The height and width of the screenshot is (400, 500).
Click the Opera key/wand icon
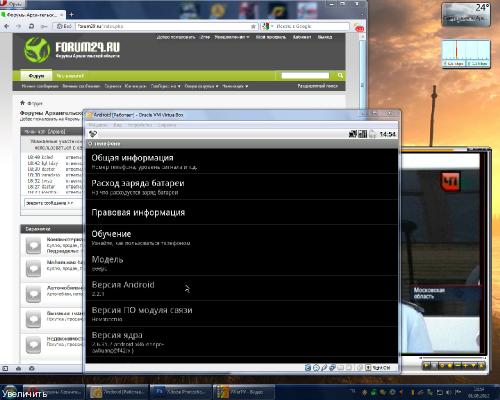[x=44, y=26]
